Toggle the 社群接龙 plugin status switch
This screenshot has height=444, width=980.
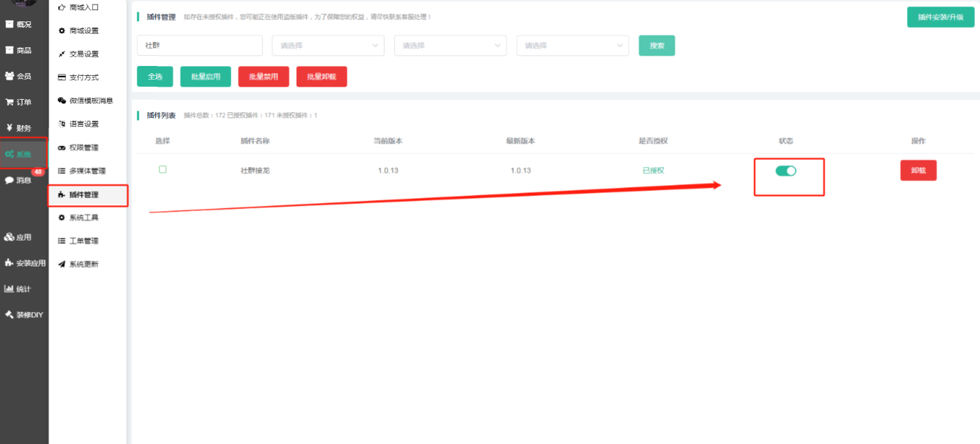[x=786, y=171]
